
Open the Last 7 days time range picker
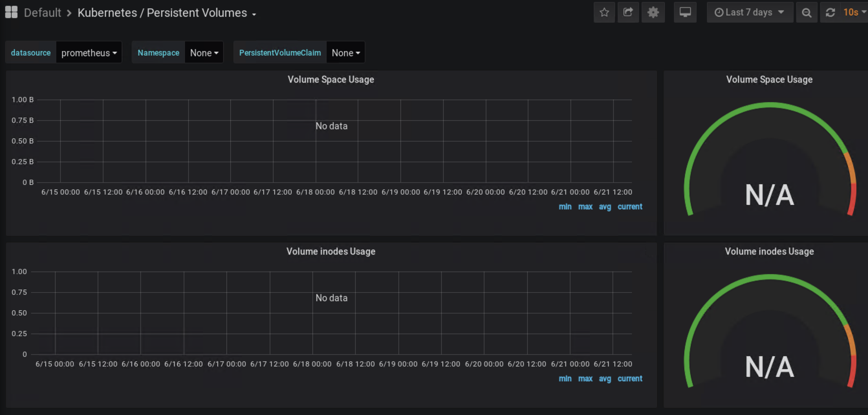coord(750,12)
